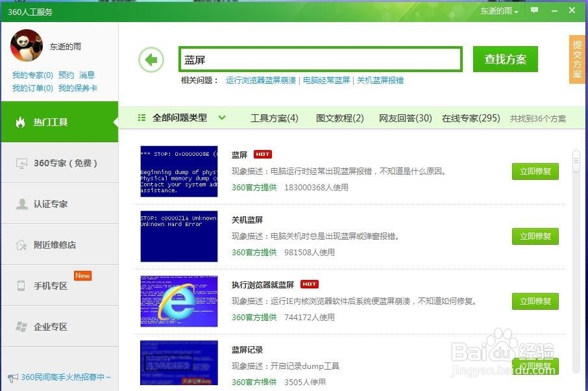588x391 pixels.
Task: Click the panda user avatar
Action: (26, 45)
